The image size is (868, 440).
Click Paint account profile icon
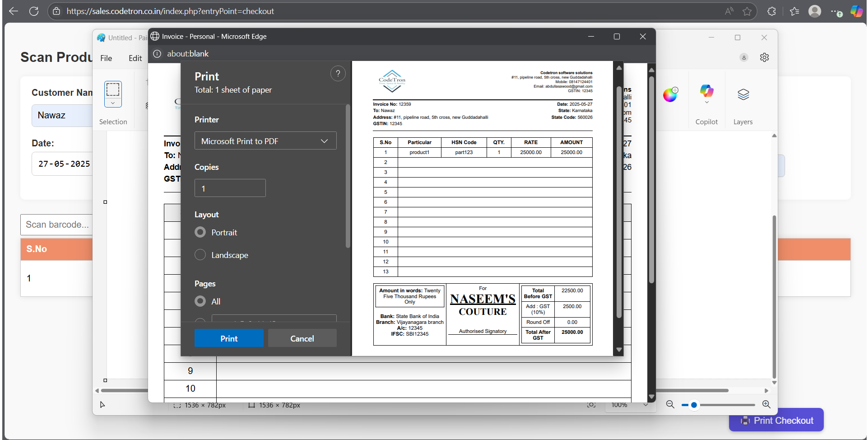[744, 57]
